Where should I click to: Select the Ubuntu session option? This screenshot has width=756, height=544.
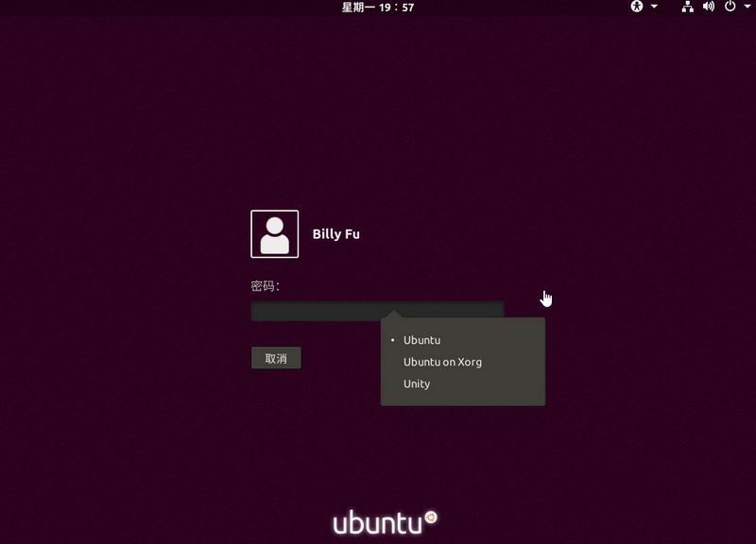click(421, 340)
